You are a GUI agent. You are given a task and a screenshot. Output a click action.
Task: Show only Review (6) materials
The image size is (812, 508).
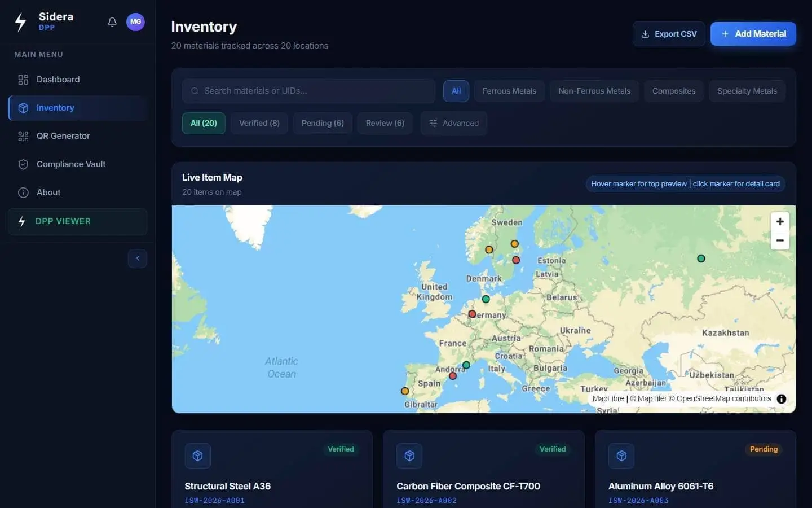(x=385, y=123)
